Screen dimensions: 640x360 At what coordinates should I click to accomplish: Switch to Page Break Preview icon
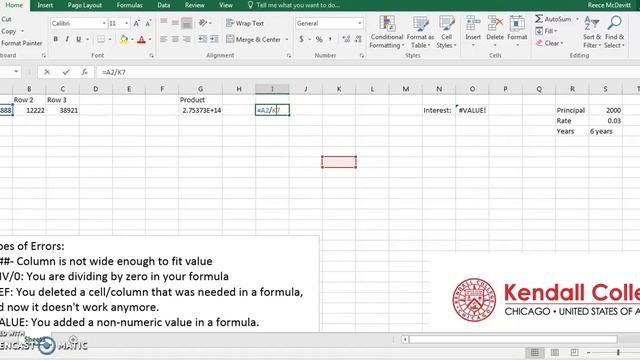(x=574, y=352)
